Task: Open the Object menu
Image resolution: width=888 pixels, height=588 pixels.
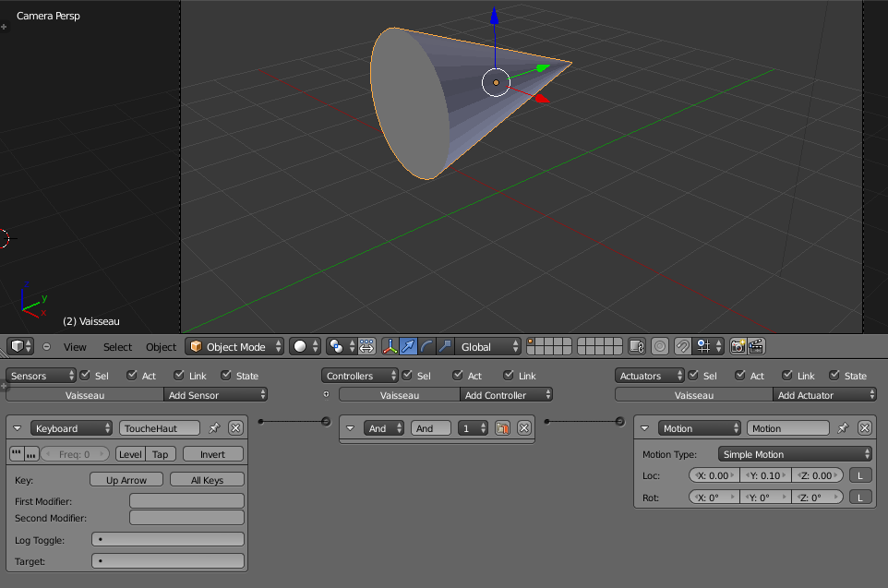Action: pyautogui.click(x=162, y=347)
